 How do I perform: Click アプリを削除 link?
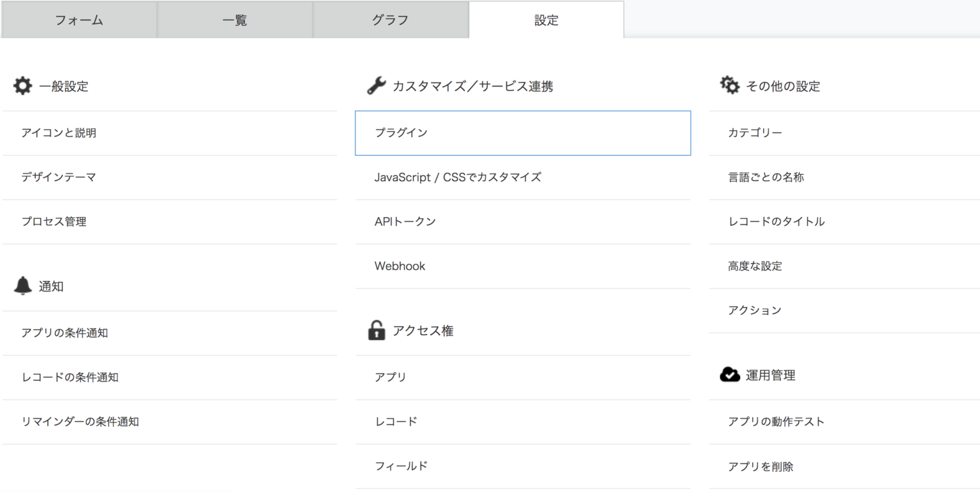coord(761,466)
